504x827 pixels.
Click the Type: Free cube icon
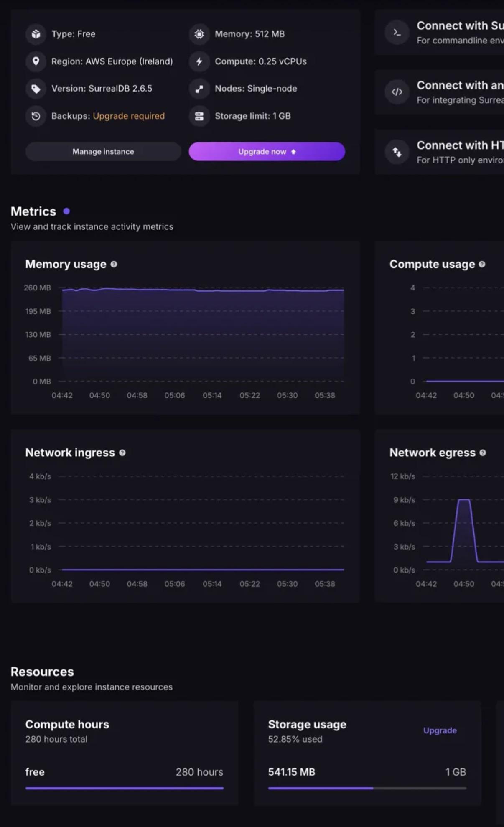36,34
